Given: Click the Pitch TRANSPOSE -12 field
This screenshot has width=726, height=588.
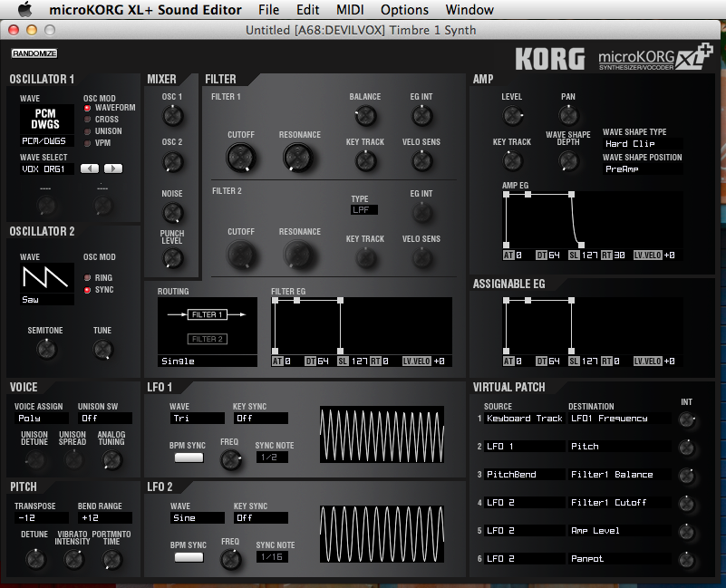Looking at the screenshot, I should 42,518.
